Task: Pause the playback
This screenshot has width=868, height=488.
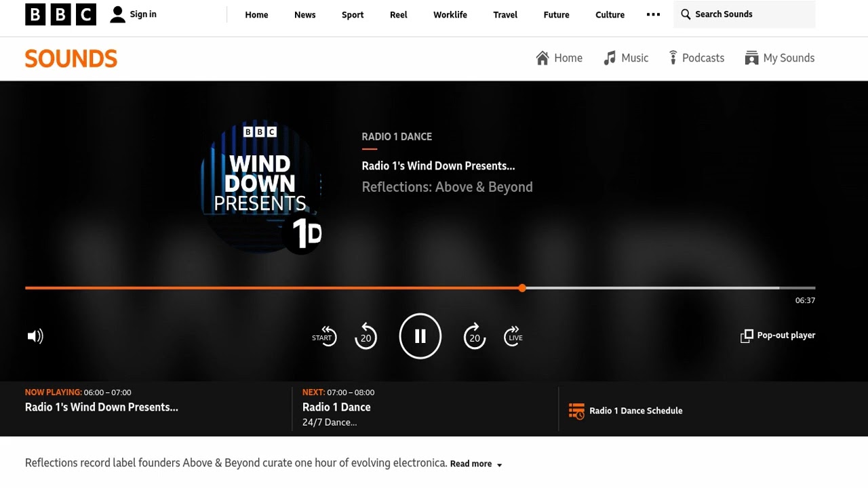Action: pyautogui.click(x=420, y=336)
